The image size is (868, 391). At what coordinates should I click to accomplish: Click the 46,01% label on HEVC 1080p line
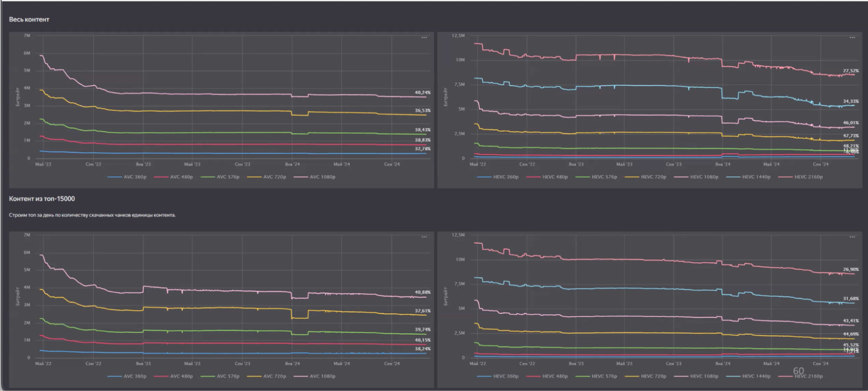[x=851, y=123]
